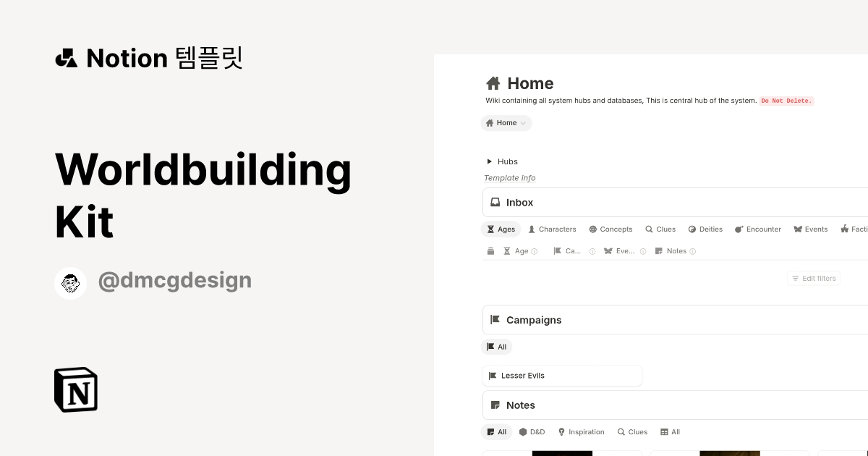Open the Home breadcrumb dropdown chevron

pyautogui.click(x=522, y=123)
